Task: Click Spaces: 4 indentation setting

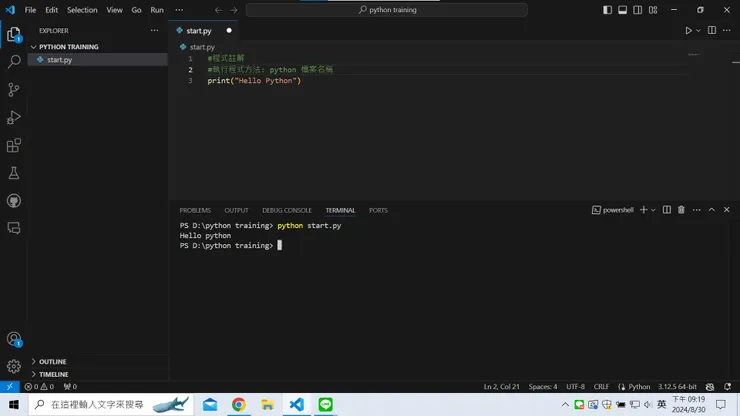Action: tap(543, 387)
